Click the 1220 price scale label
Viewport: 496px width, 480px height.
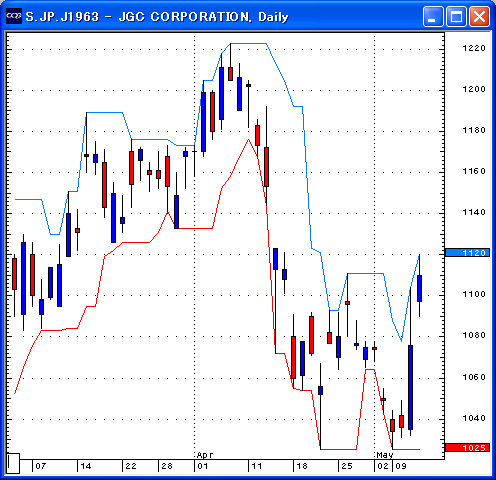click(x=474, y=48)
